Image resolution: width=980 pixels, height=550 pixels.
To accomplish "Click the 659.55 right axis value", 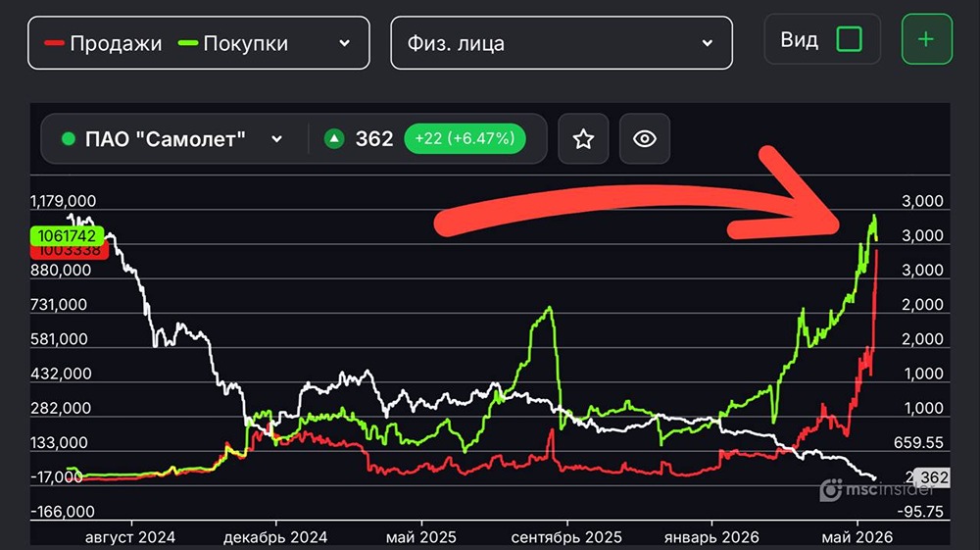I will 918,442.
